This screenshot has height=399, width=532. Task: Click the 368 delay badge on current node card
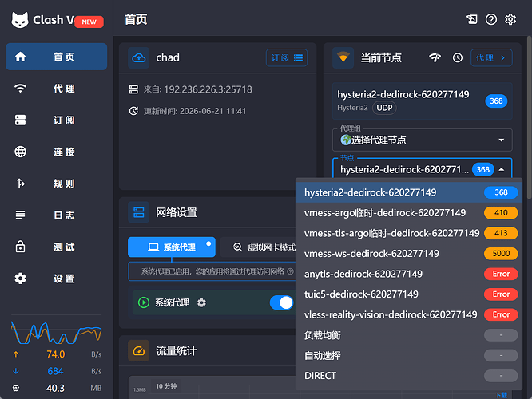point(496,101)
